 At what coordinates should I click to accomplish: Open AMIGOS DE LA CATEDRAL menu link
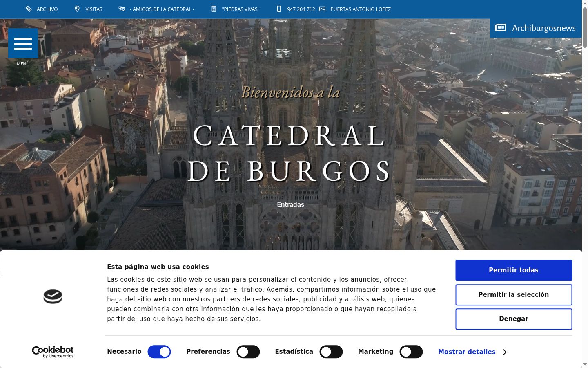tap(162, 9)
